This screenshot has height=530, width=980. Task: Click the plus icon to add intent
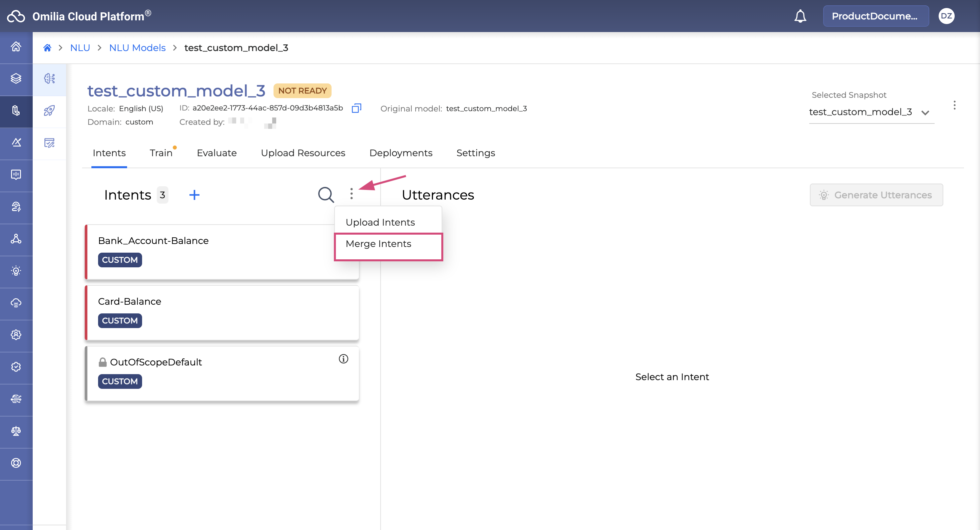pos(194,195)
